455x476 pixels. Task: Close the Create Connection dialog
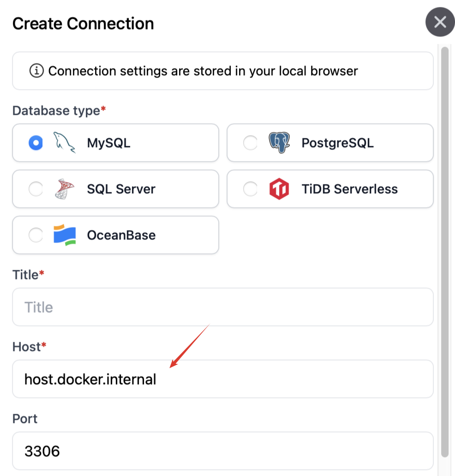pos(440,22)
